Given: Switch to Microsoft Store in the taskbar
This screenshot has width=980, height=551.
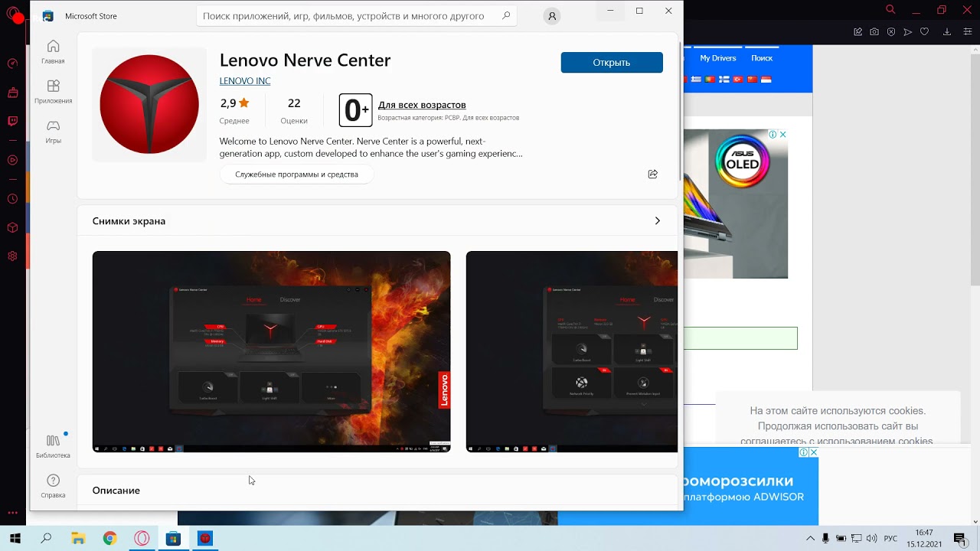Looking at the screenshot, I should coord(173,539).
